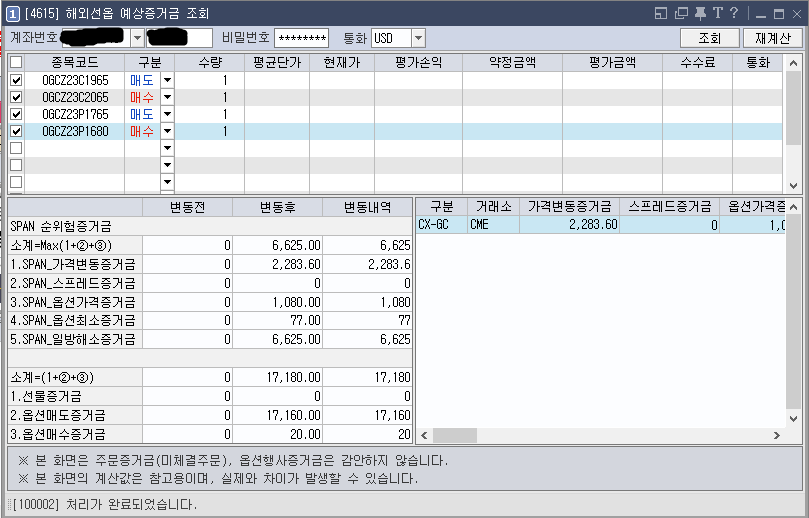Viewport: 809px width, 518px height.
Task: Open the 구분 dropdown for OGCZ23C2065
Action: click(167, 97)
